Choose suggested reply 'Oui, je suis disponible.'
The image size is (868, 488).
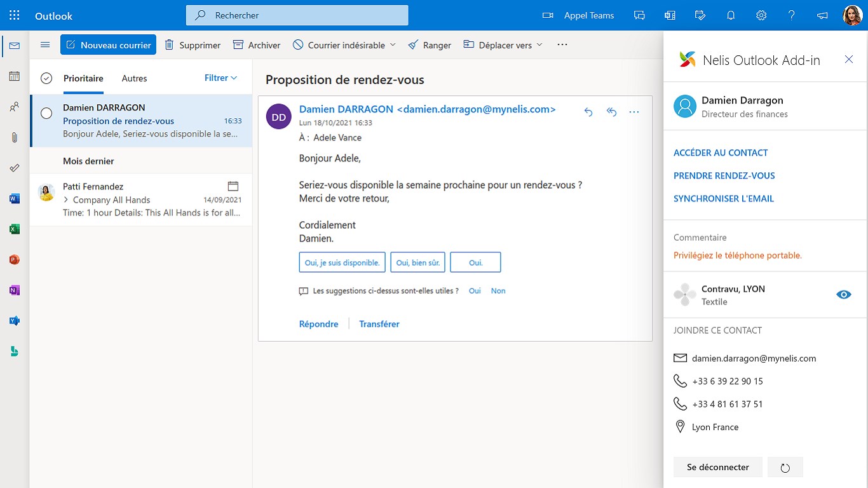(342, 262)
